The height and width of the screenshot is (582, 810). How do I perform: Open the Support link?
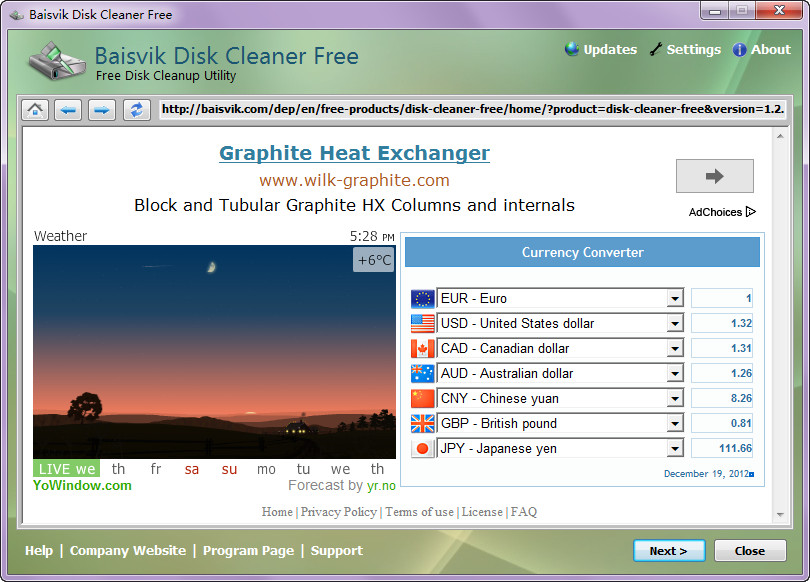point(336,550)
